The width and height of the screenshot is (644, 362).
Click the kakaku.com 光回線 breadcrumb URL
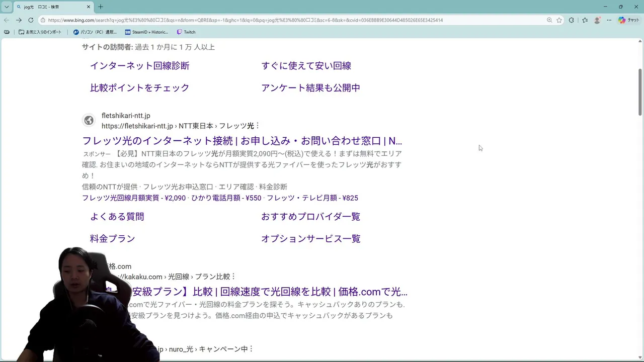[x=174, y=277]
